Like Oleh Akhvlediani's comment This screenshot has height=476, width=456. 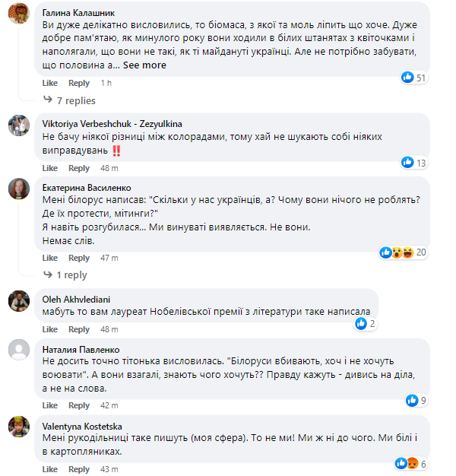49,329
